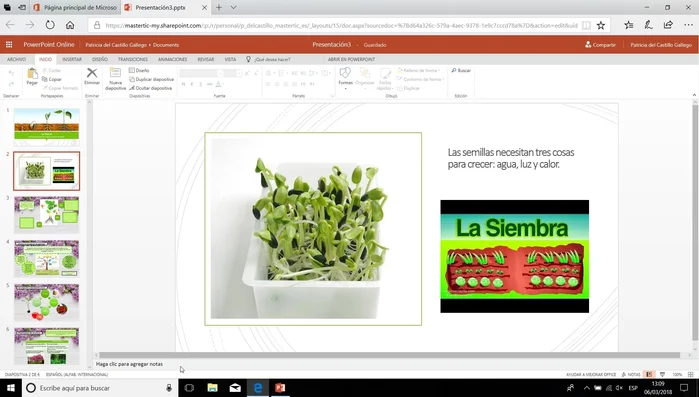Click the browser share icon
The image size is (699, 397).
[668, 25]
